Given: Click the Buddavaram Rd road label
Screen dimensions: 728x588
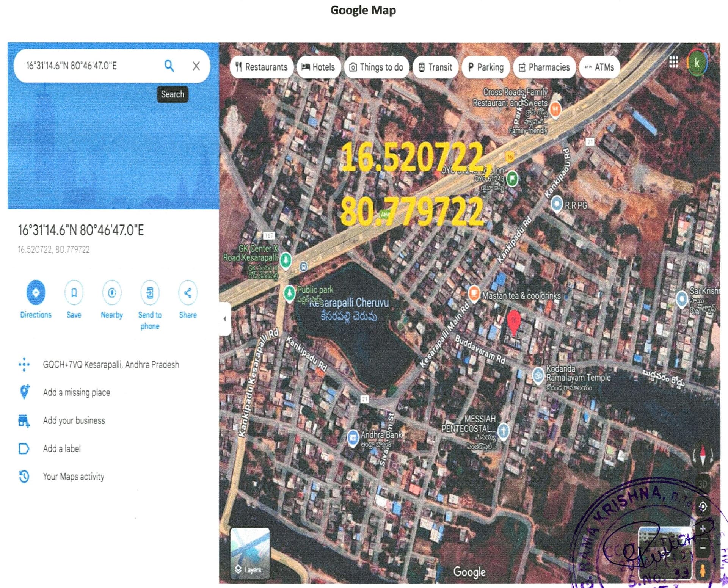Looking at the screenshot, I should 480,349.
